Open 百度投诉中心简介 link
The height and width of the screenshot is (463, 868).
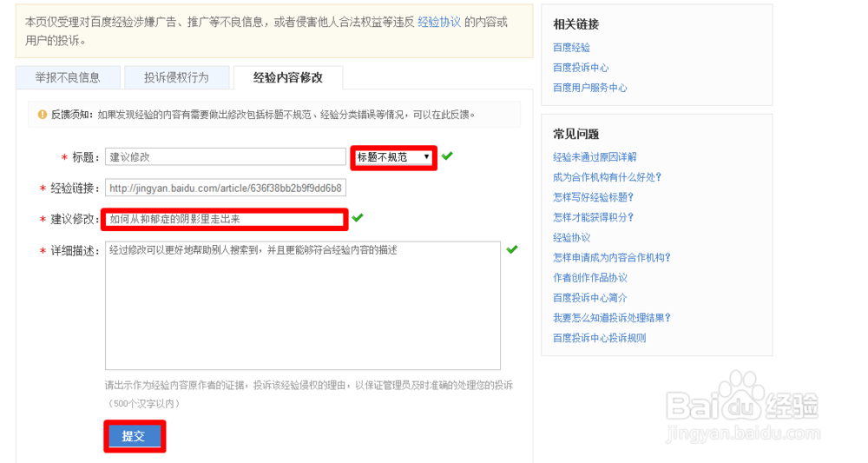click(590, 298)
